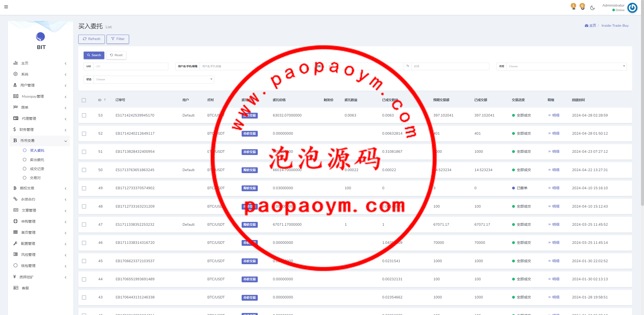Open the 成交记录 submenu item
The height and width of the screenshot is (315, 644).
pos(37,169)
